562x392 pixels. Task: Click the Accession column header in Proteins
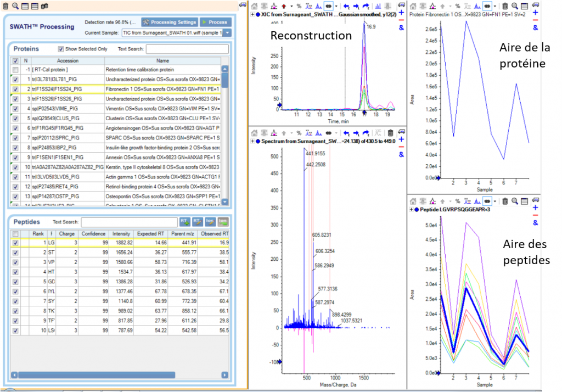[68, 61]
